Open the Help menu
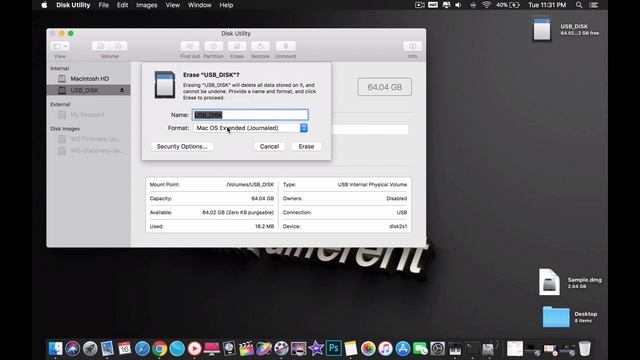The height and width of the screenshot is (360, 640). point(226,5)
